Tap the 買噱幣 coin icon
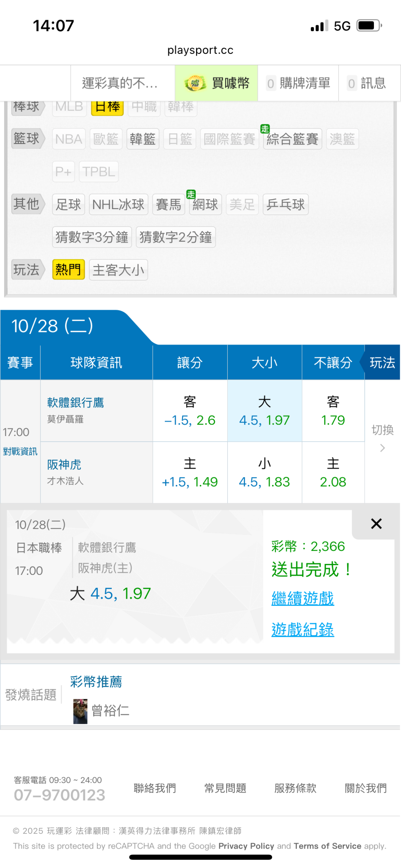The height and width of the screenshot is (868, 401). point(195,83)
